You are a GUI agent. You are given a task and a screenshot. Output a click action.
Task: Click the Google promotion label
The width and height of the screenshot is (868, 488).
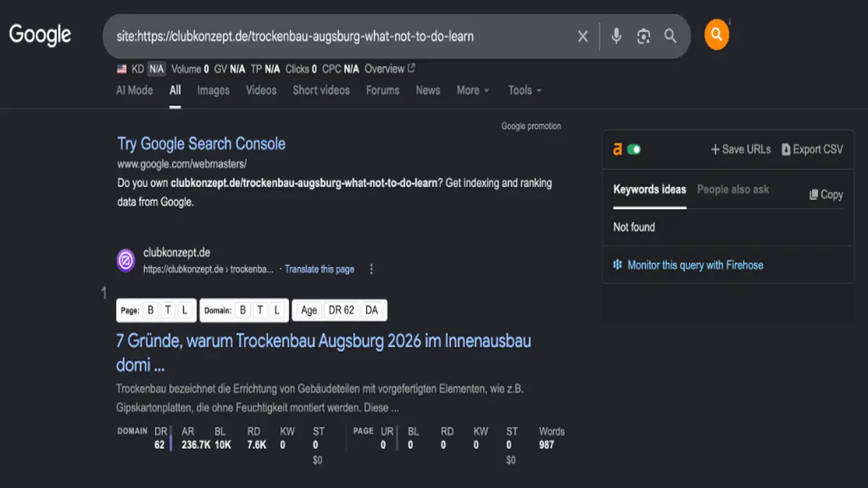(531, 126)
